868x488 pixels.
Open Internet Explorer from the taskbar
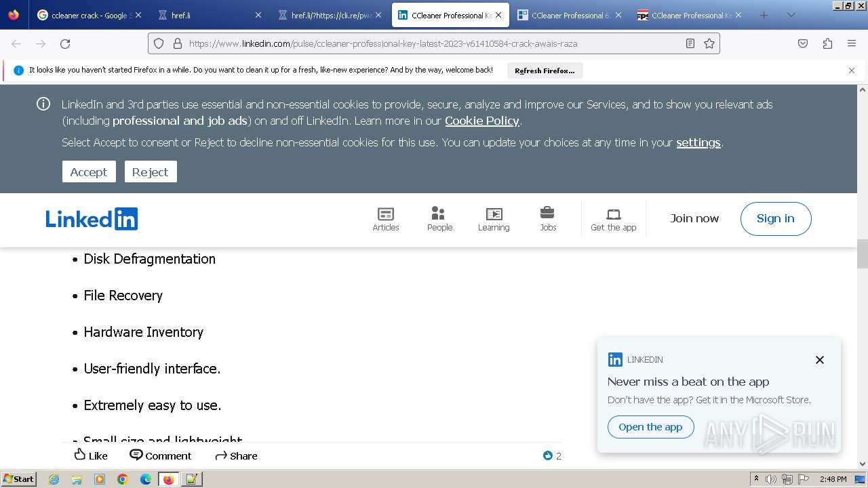tap(54, 479)
